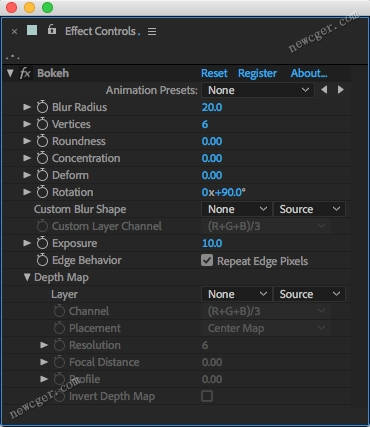Click the Edge Behavior stopwatch icon
The width and height of the screenshot is (370, 427).
pos(42,260)
